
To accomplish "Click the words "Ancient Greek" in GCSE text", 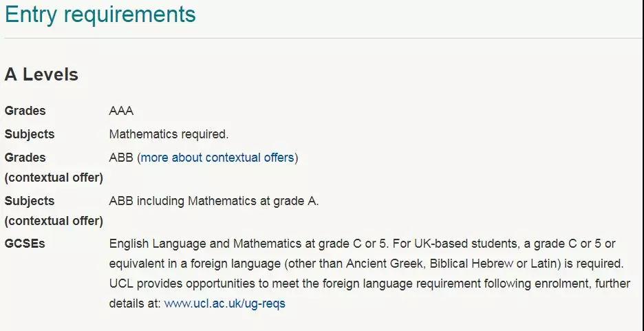I will 384,264.
